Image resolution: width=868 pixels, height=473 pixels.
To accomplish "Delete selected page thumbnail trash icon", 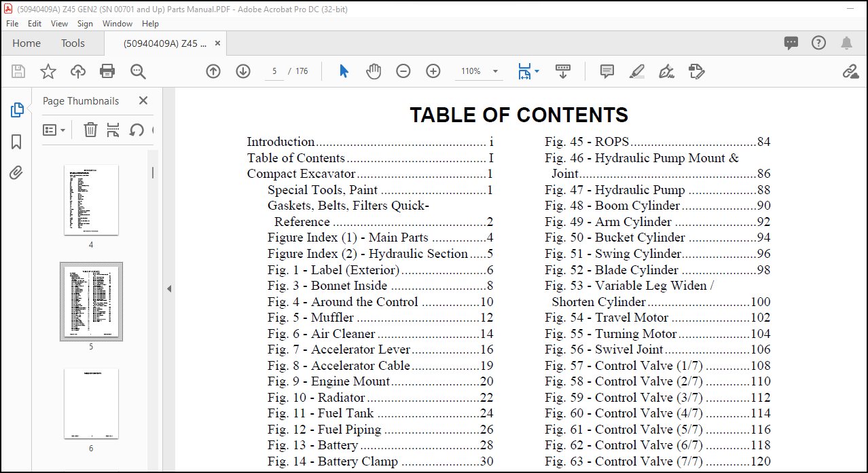I will click(90, 130).
